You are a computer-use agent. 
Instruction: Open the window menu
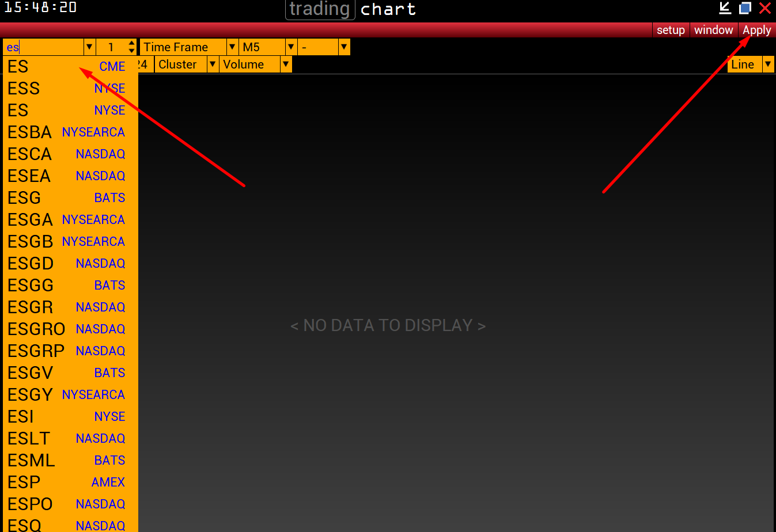pos(713,30)
